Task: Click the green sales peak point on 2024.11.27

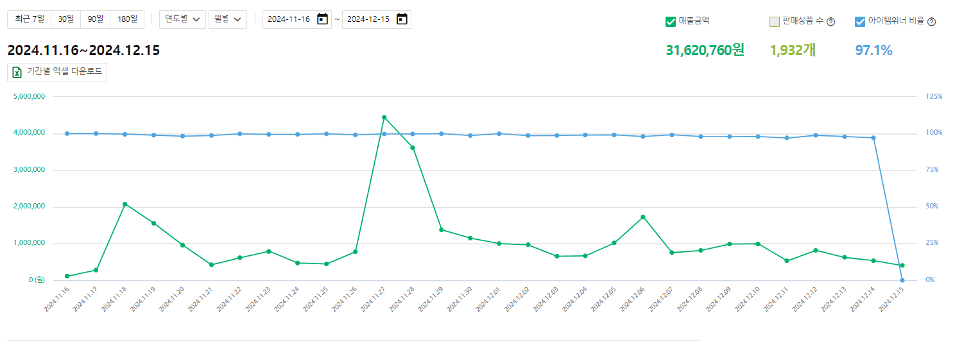Action: point(384,117)
